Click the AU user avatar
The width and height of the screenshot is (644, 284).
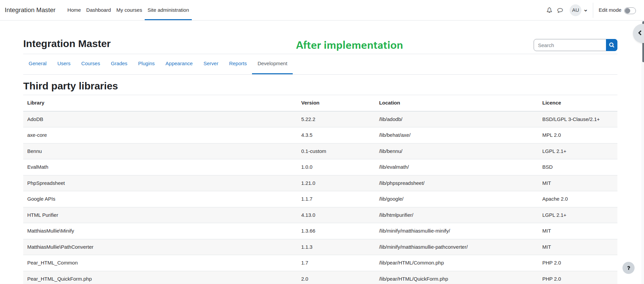click(x=575, y=10)
